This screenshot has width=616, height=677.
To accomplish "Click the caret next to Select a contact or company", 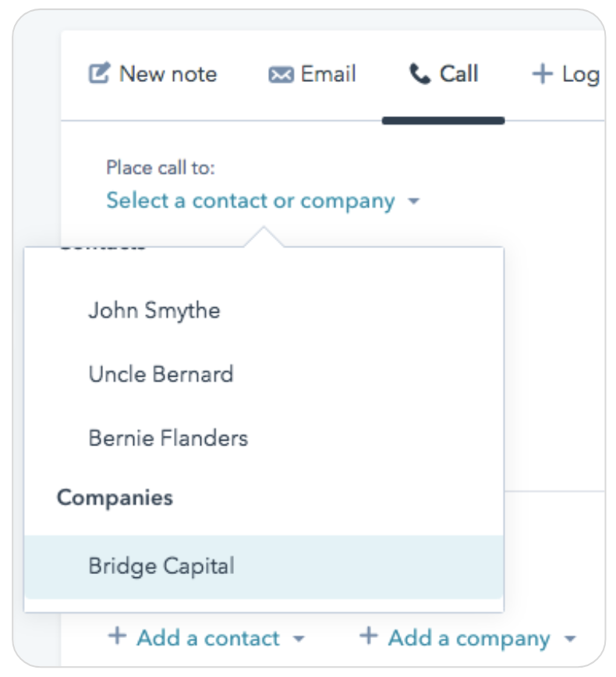I will click(x=413, y=201).
